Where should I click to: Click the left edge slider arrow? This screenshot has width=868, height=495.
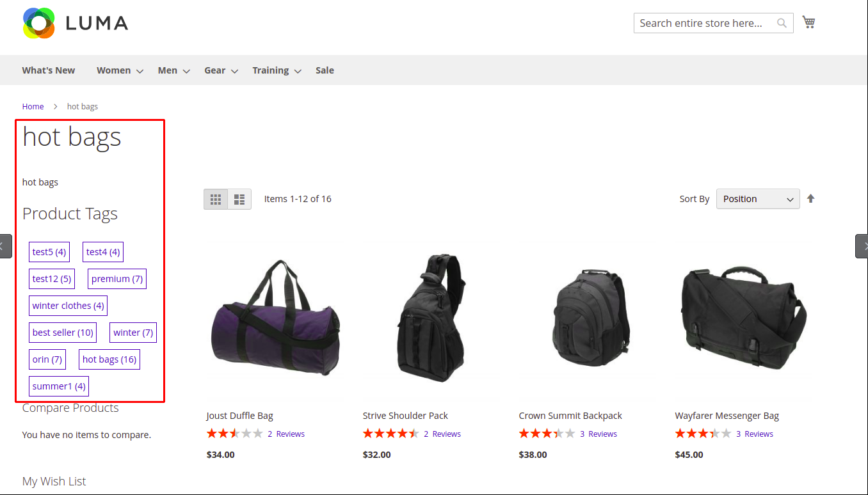(x=5, y=246)
